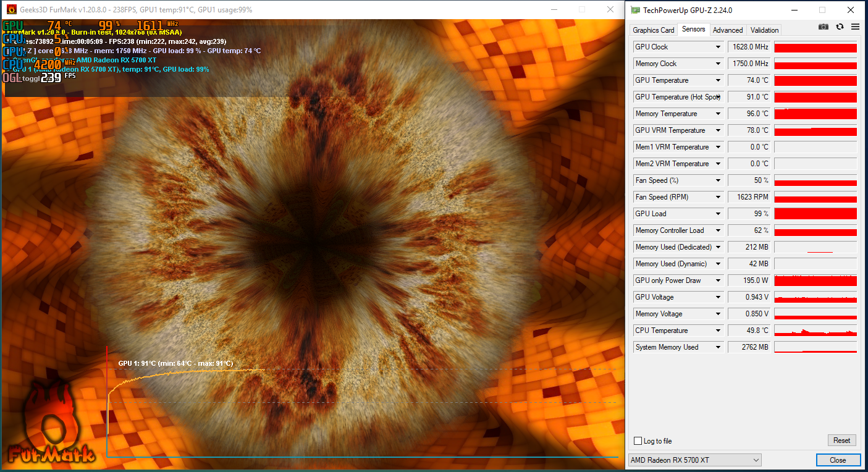
Task: Open the Mem2 VRM Temperature dropdown
Action: click(x=718, y=164)
